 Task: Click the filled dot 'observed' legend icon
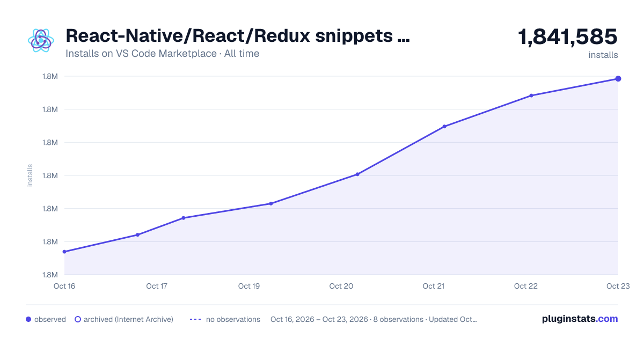pyautogui.click(x=28, y=319)
